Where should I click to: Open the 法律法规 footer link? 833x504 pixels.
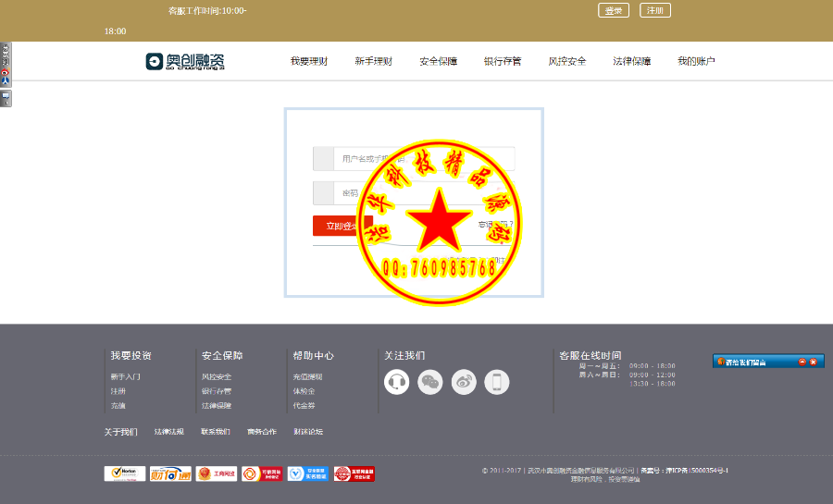tap(169, 432)
